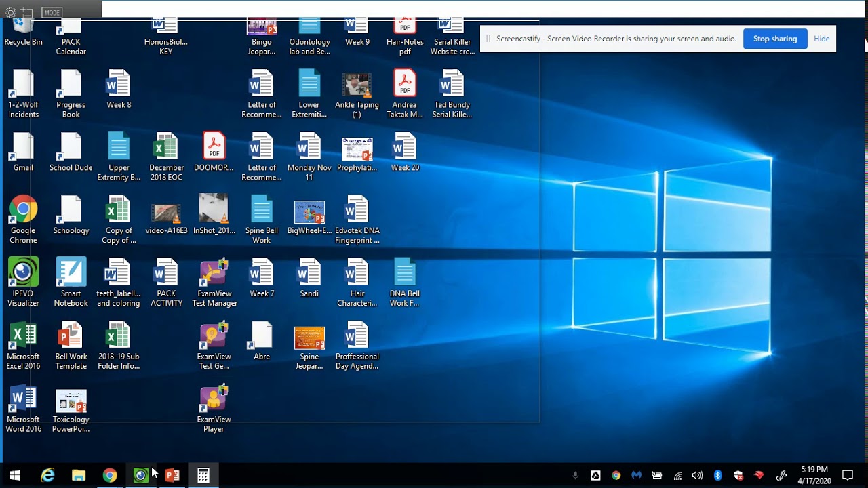Select the Toxicology PowerPoint file
Image resolution: width=868 pixels, height=488 pixels.
(71, 409)
